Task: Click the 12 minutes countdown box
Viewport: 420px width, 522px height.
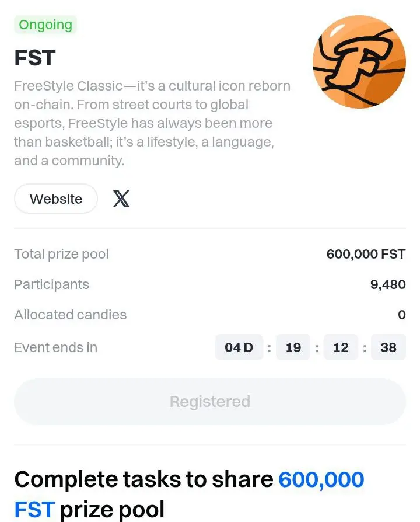Action: pyautogui.click(x=341, y=347)
